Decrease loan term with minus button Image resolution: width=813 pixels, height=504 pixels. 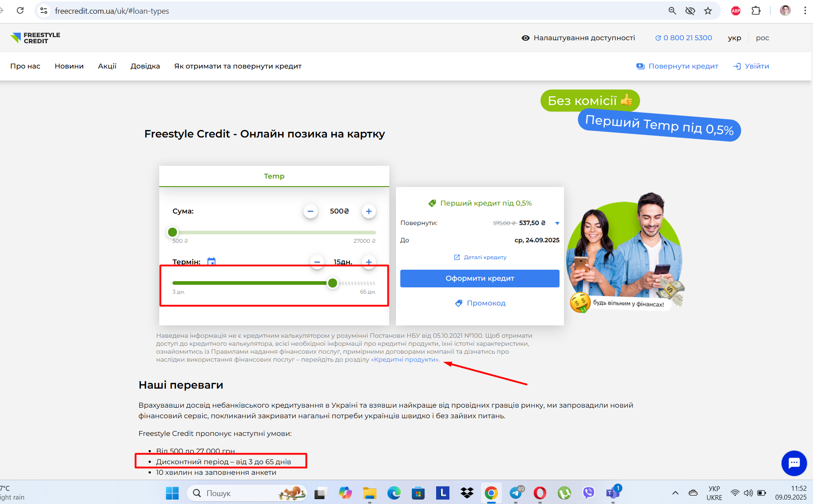click(x=317, y=262)
